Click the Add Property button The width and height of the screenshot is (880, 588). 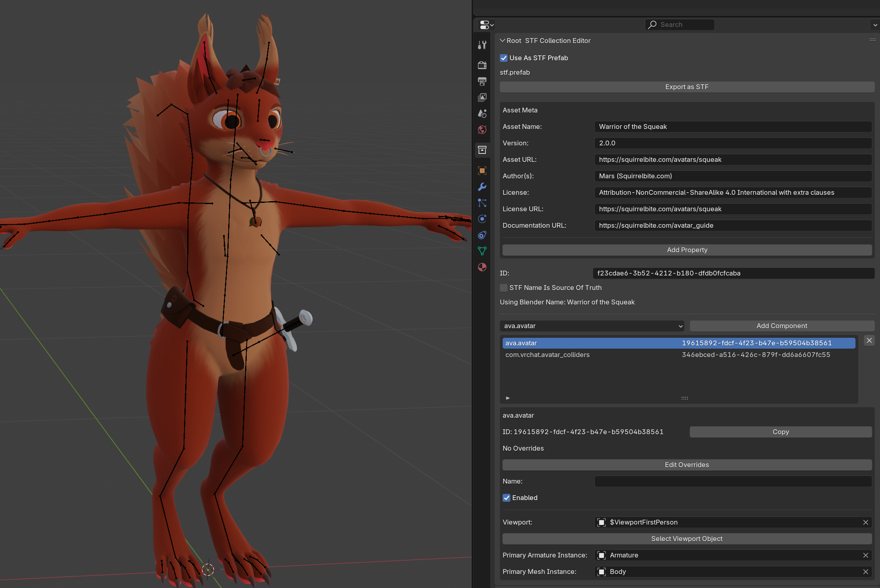[687, 250]
